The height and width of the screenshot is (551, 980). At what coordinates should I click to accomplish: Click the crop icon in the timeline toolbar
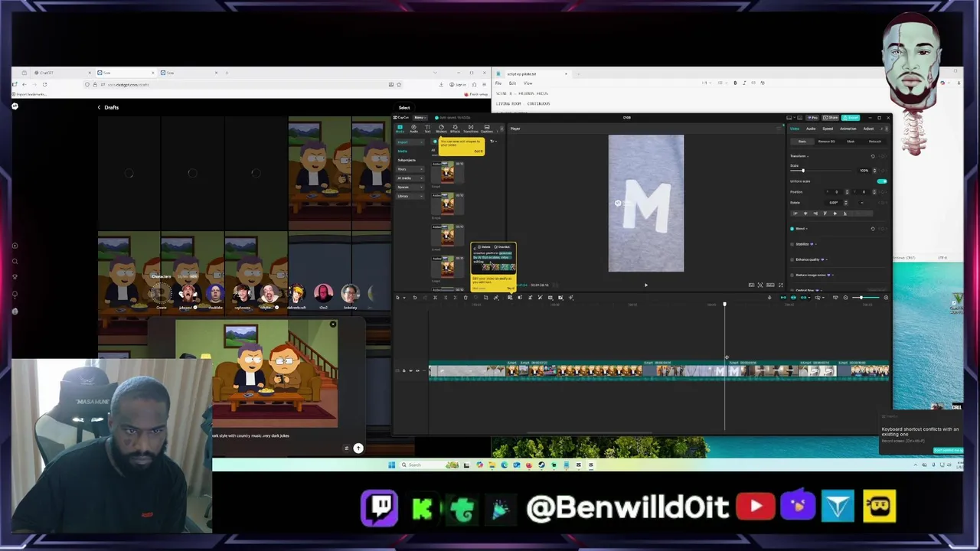coord(485,298)
